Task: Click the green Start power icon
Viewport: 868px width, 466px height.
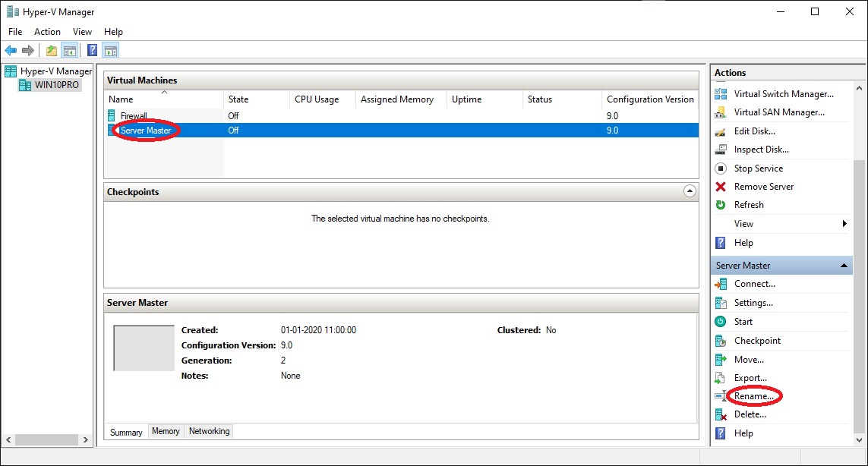Action: click(721, 322)
